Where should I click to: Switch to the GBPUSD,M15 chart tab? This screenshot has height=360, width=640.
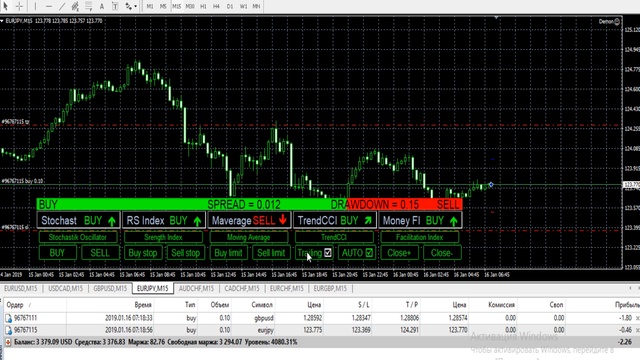pos(110,289)
